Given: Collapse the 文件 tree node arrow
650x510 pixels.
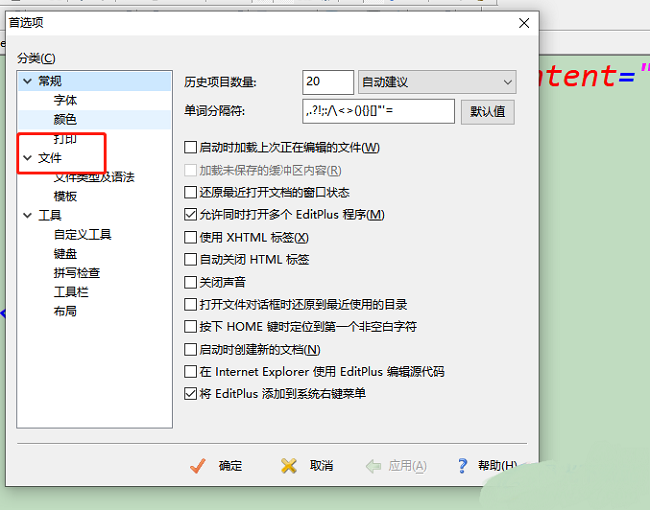Looking at the screenshot, I should pyautogui.click(x=28, y=158).
